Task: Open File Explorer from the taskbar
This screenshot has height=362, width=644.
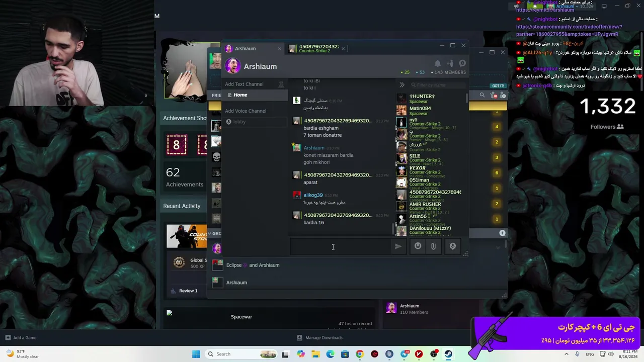Action: (315, 354)
